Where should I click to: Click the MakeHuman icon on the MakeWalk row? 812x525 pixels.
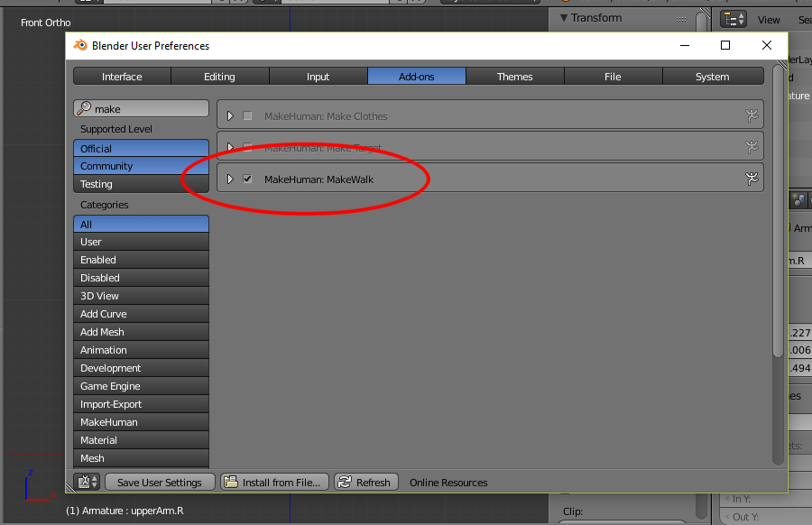coord(752,179)
